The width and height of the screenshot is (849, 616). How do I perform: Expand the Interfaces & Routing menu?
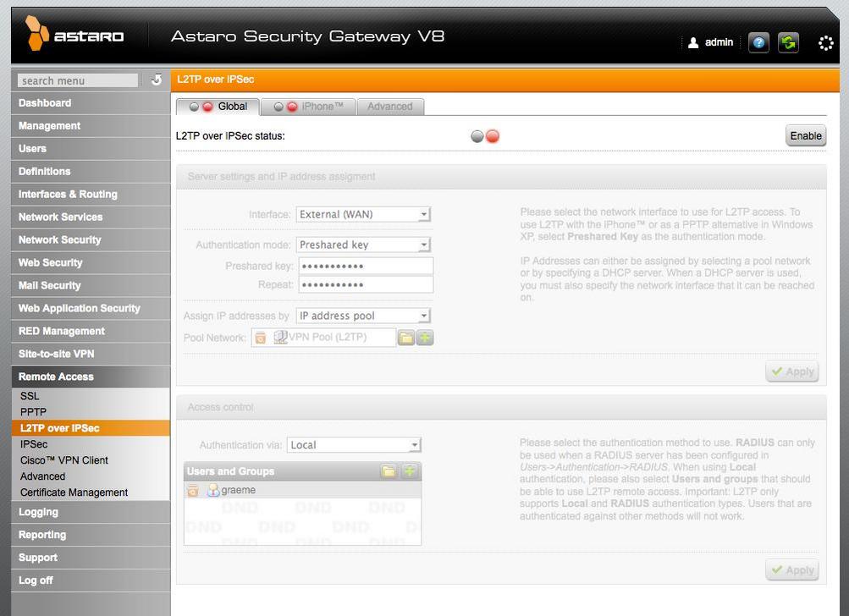[91, 195]
